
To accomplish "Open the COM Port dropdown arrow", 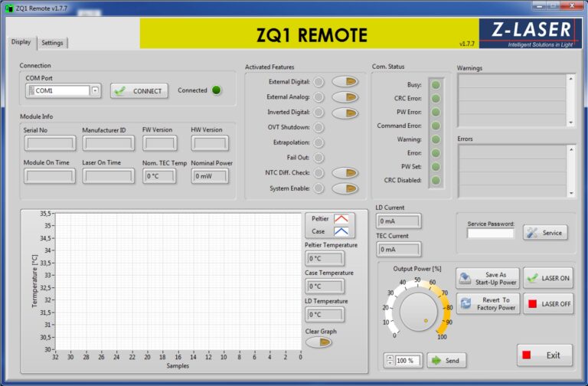I will click(x=95, y=90).
